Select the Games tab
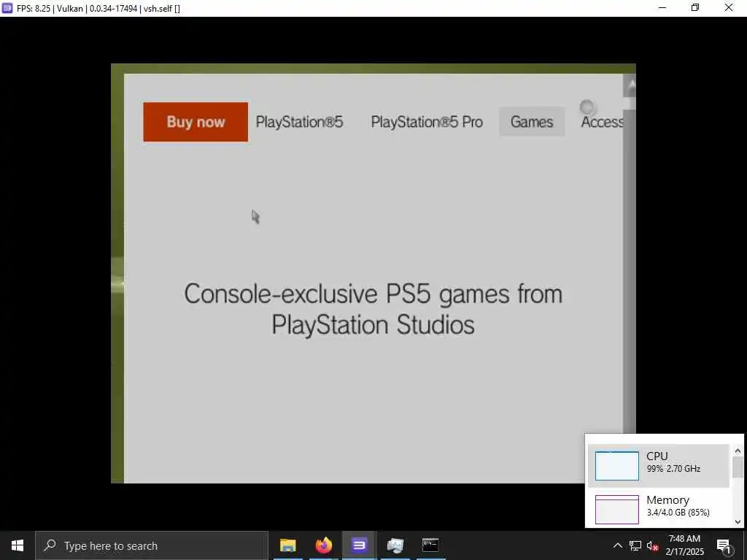This screenshot has width=747, height=560. point(532,122)
